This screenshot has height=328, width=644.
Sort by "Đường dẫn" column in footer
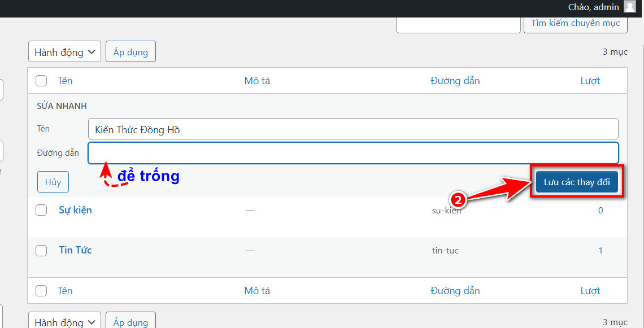pyautogui.click(x=455, y=291)
